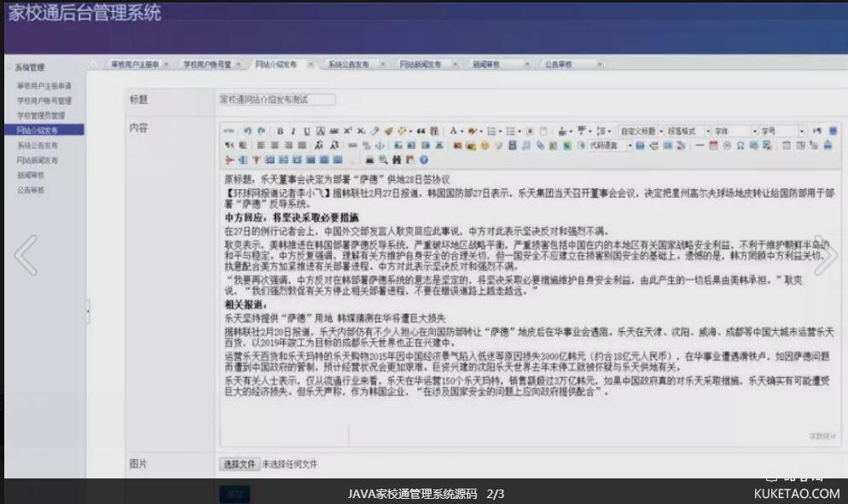
Task: Open the font color picker with the A icon
Action: [453, 131]
